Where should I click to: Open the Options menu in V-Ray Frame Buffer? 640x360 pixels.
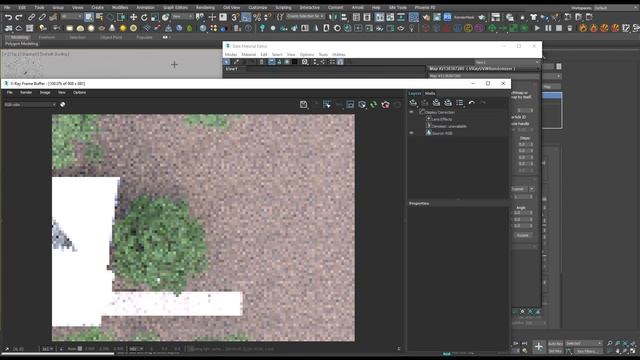(x=79, y=93)
